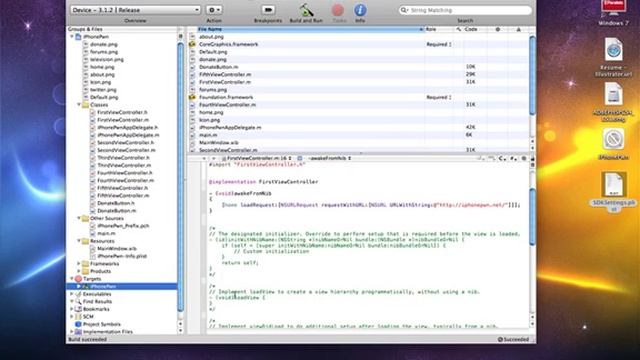The height and width of the screenshot is (360, 640).
Task: Open the FirstViewController.m:16 file history popup
Action: coord(257,158)
